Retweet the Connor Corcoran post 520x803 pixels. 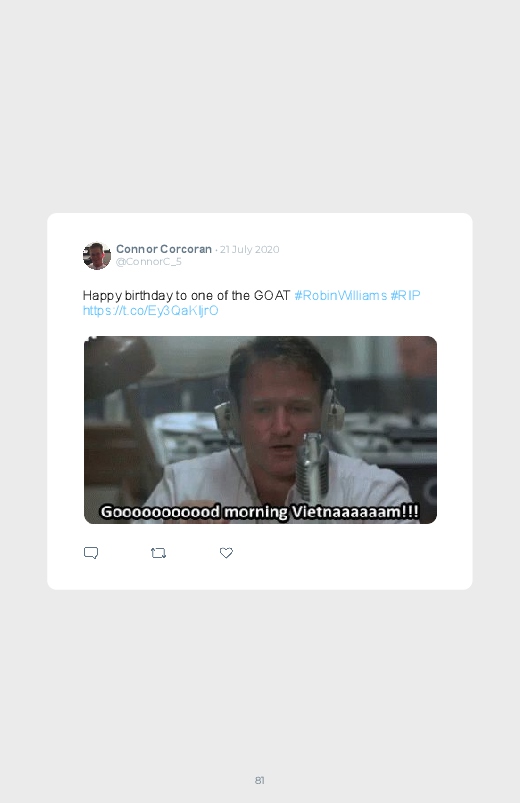[x=158, y=553]
